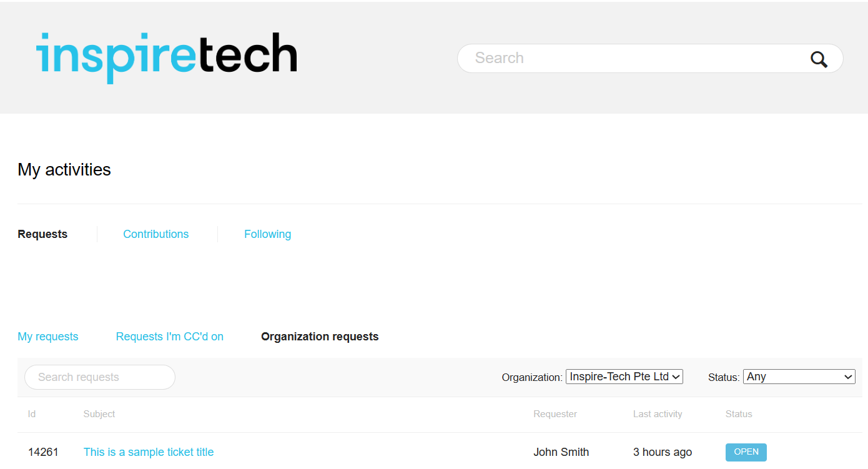Click the Search requests field

pyautogui.click(x=100, y=377)
